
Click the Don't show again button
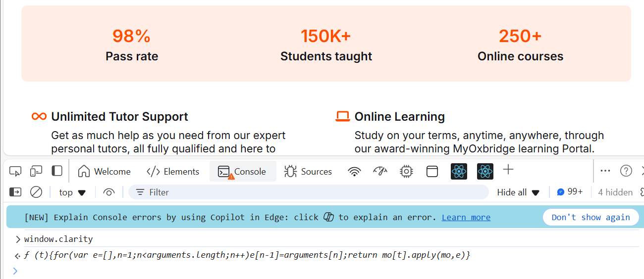(x=590, y=217)
